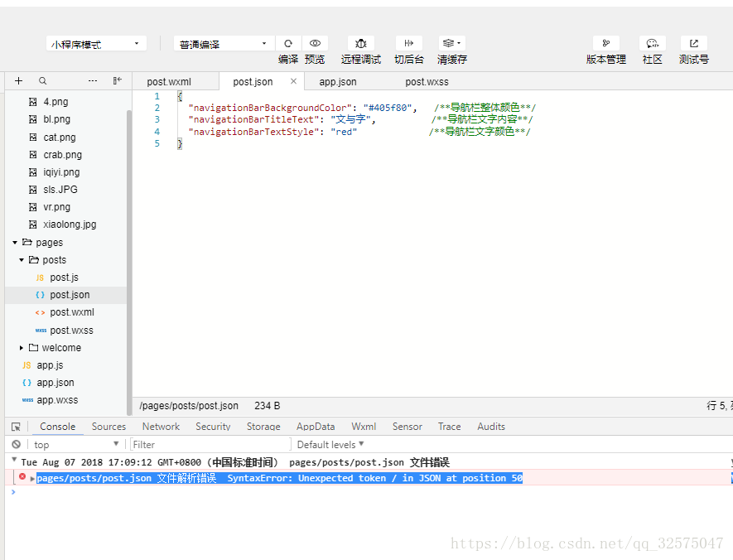The image size is (733, 560).
Task: Clear the console with the circle-slash icon
Action: pyautogui.click(x=16, y=444)
